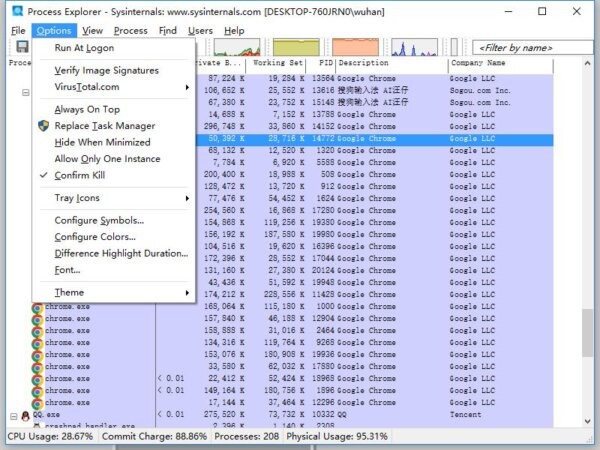
Task: Open the Process menu
Action: [130, 31]
